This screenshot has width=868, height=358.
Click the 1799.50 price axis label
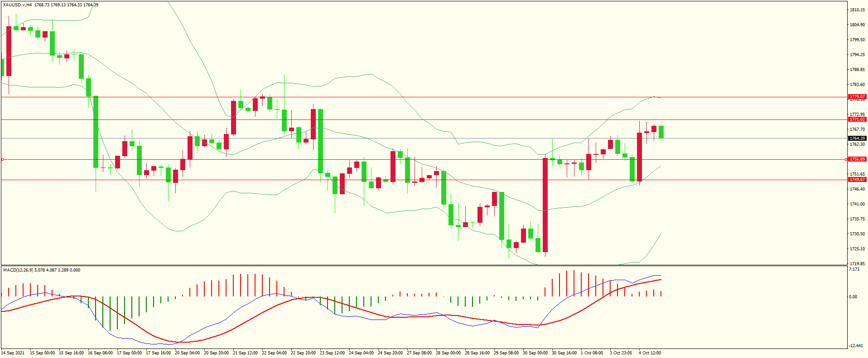click(857, 40)
